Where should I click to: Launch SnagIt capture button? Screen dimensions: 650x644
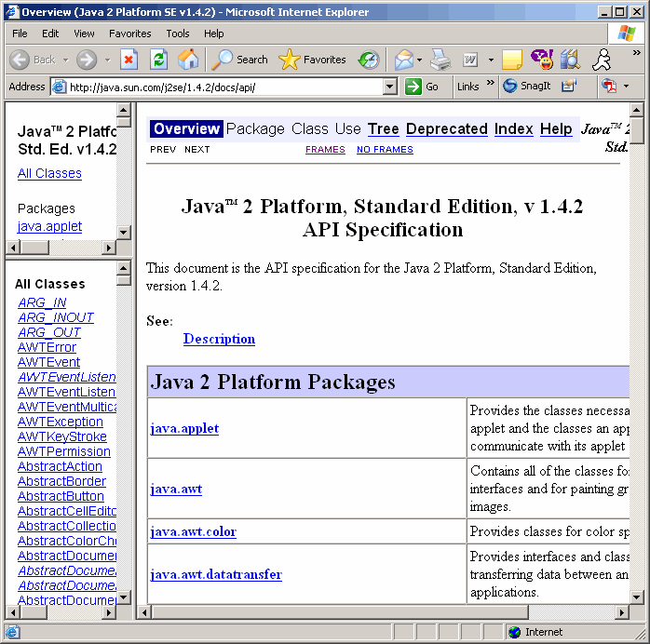pyautogui.click(x=526, y=87)
